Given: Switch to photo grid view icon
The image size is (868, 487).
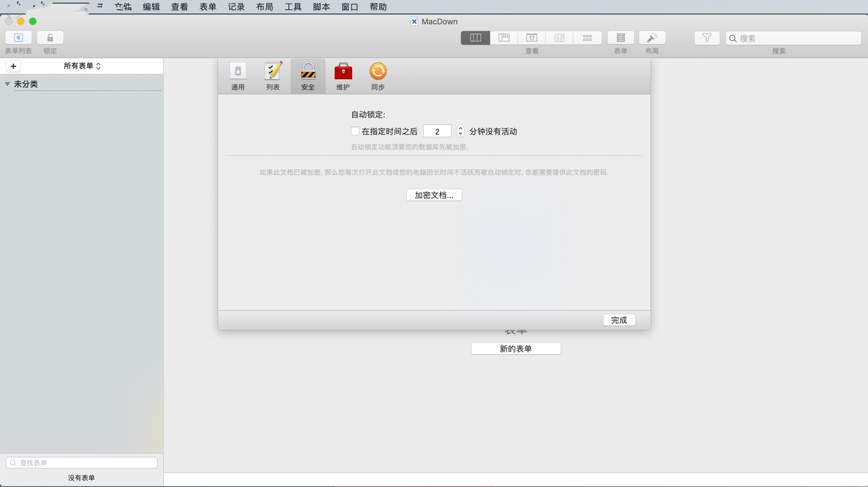Looking at the screenshot, I should tap(587, 37).
